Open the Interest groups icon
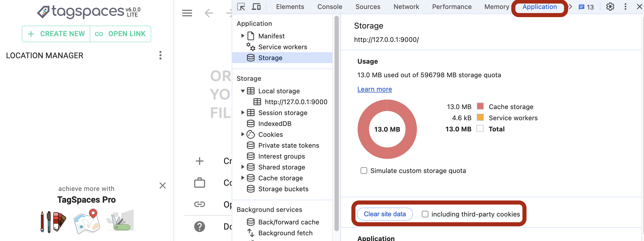 click(251, 156)
